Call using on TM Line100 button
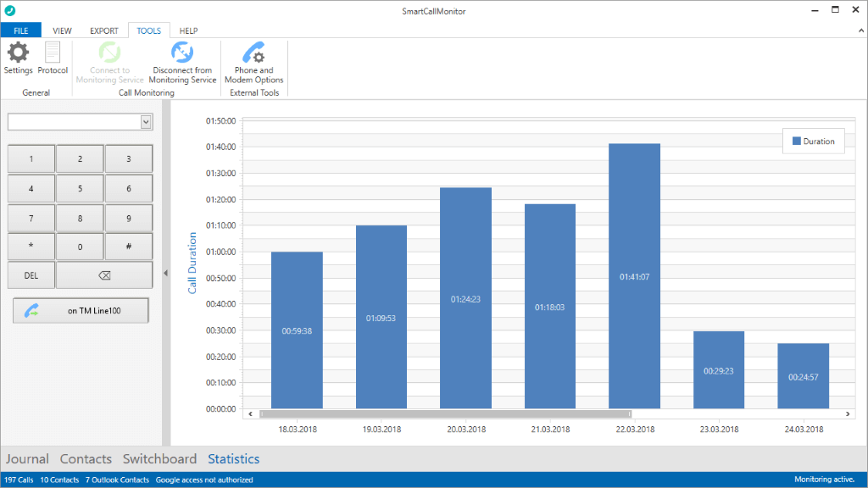This screenshot has width=868, height=488. (x=81, y=310)
